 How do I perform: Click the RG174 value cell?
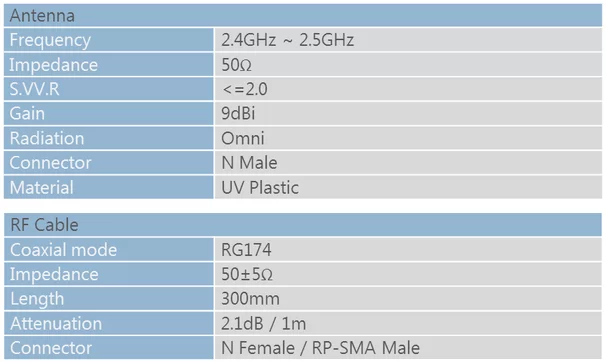[409, 250]
